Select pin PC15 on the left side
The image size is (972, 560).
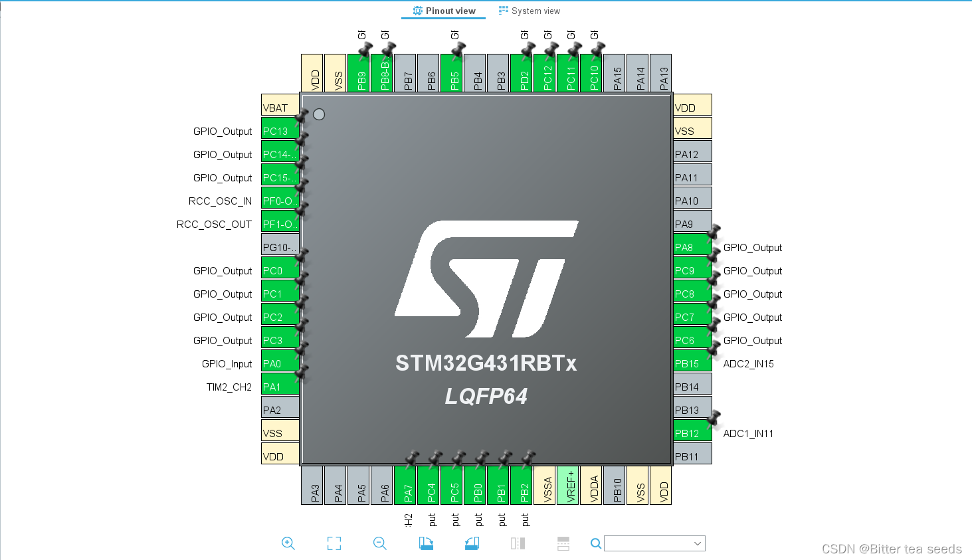(280, 175)
